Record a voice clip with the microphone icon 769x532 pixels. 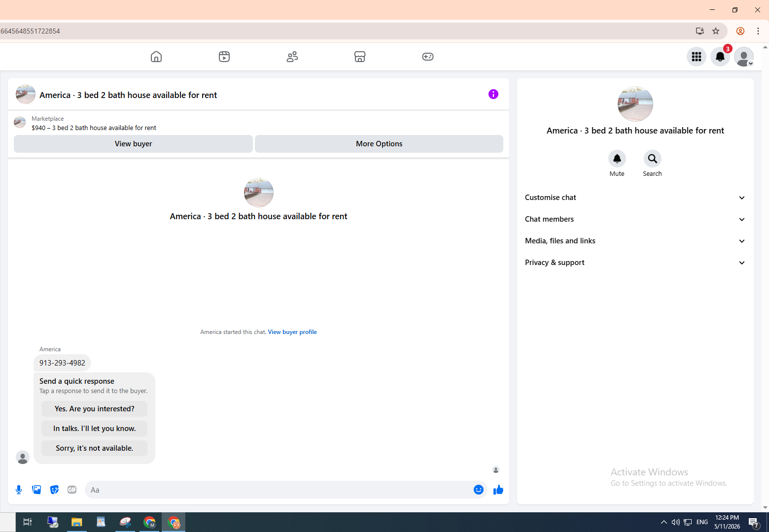[x=19, y=490]
